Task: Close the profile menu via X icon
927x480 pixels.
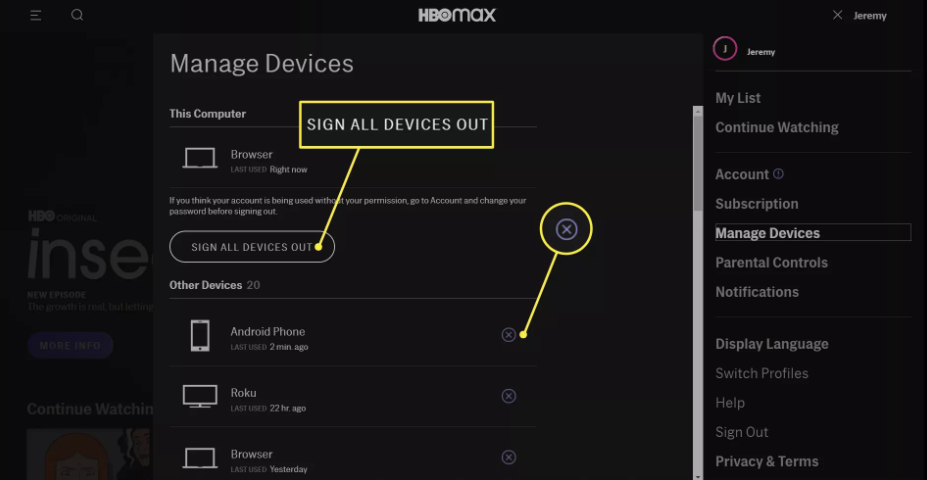Action: pos(837,15)
